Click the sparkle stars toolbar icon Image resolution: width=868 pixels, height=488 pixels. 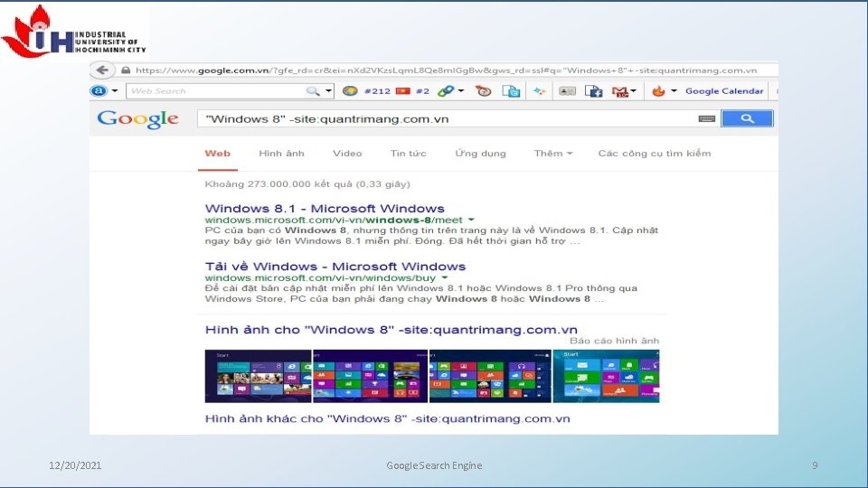[539, 90]
